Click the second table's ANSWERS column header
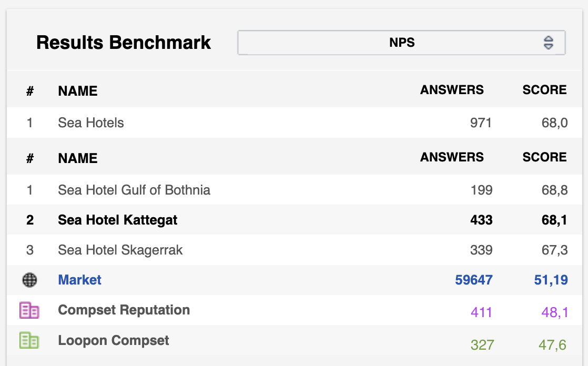The image size is (588, 366). pyautogui.click(x=452, y=157)
